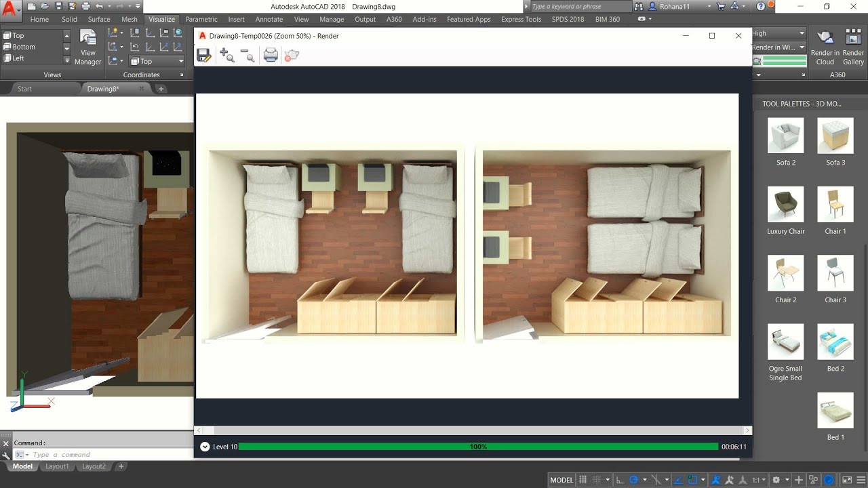Open the Render in Window dropdown
Screen dimensions: 868x488
click(x=778, y=47)
